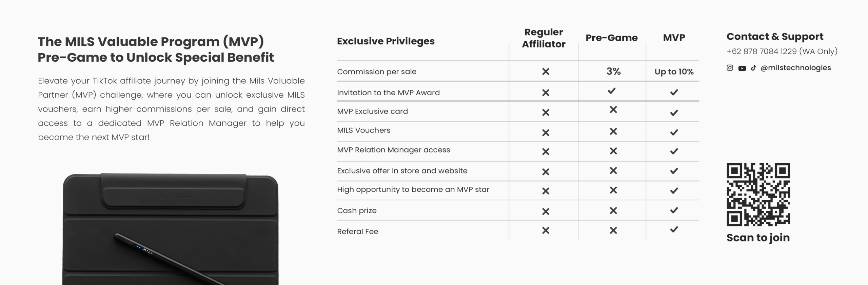Click the @milstechnologies handle

click(x=795, y=68)
